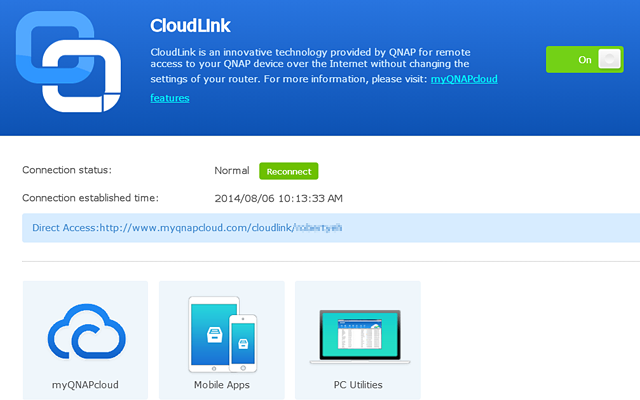Screen dimensions: 640x400
Task: Click the 'myQNAPcloud' tile label
Action: (x=85, y=384)
